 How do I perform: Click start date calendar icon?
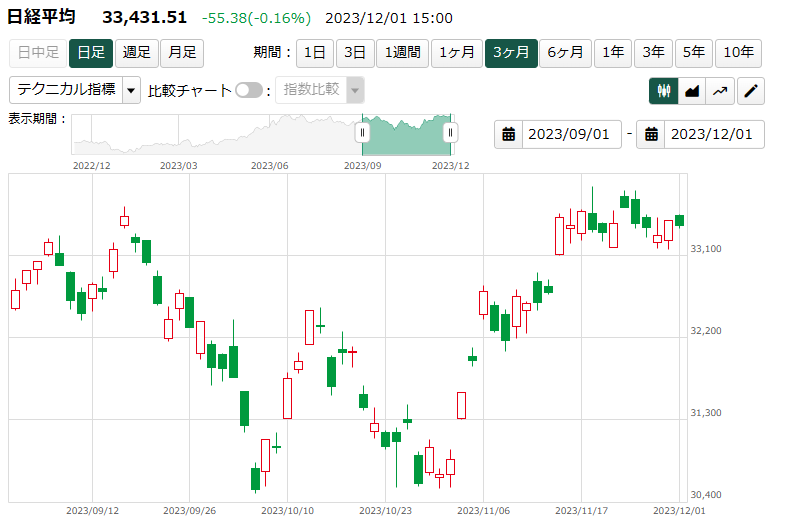pyautogui.click(x=509, y=134)
